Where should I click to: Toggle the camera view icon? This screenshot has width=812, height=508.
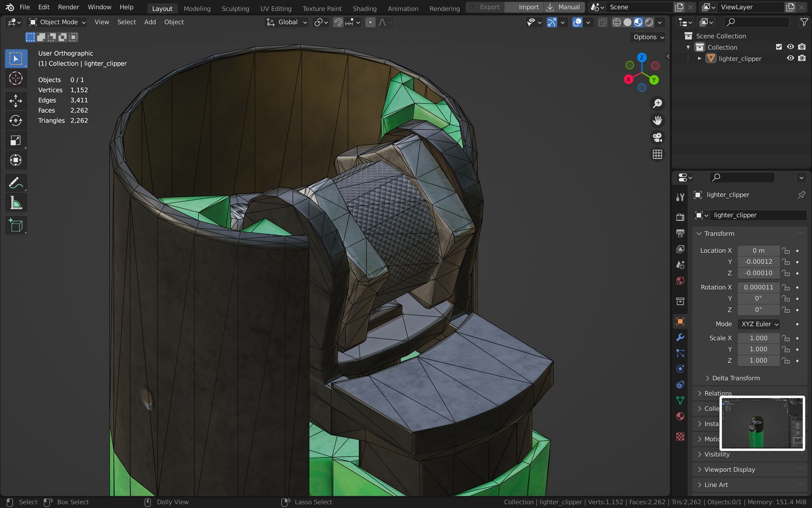(657, 137)
